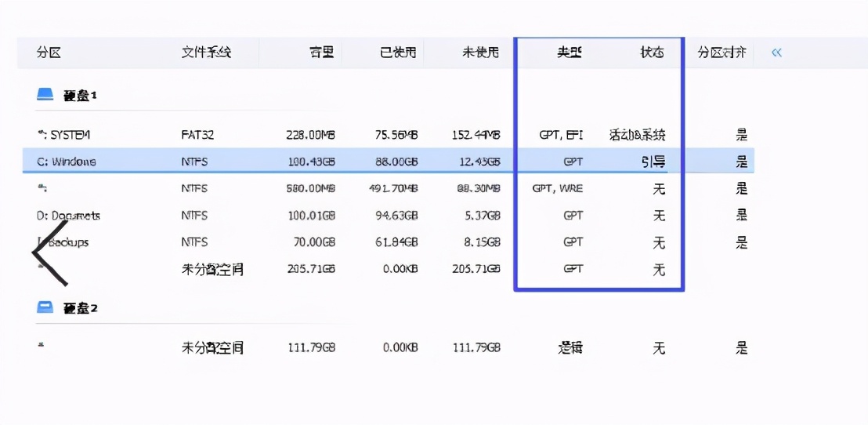Click the 状态 column header
The height and width of the screenshot is (425, 868).
click(x=652, y=53)
